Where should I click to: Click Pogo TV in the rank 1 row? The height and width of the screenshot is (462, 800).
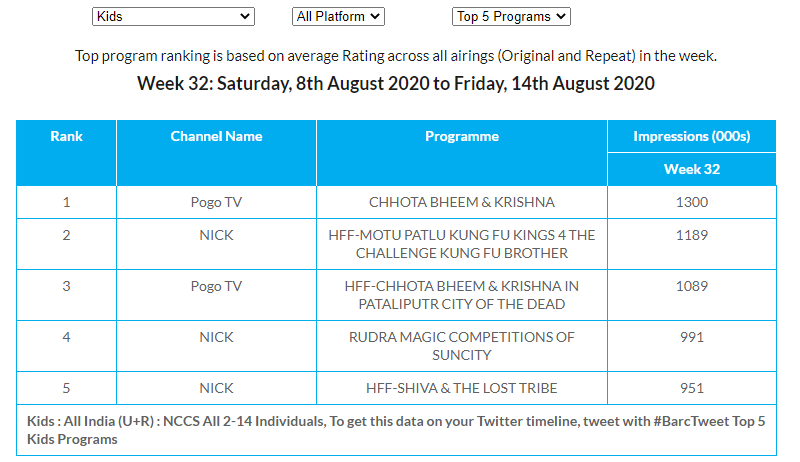coord(216,202)
